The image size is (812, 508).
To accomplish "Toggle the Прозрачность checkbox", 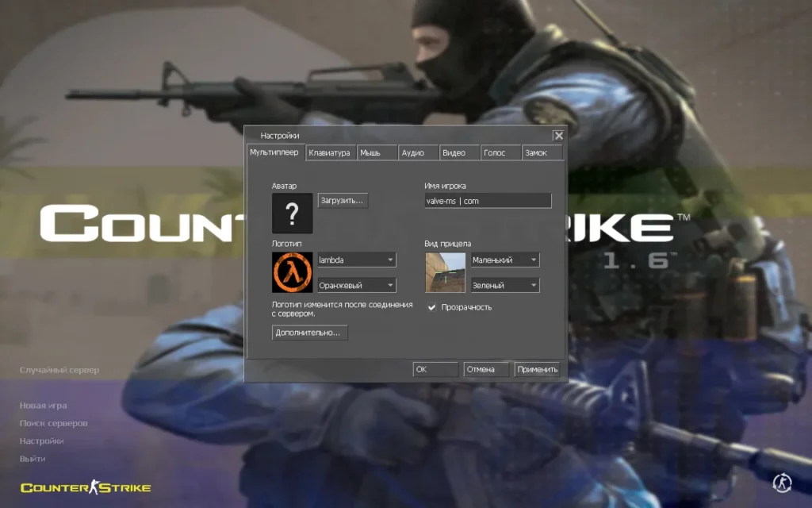I will 432,307.
